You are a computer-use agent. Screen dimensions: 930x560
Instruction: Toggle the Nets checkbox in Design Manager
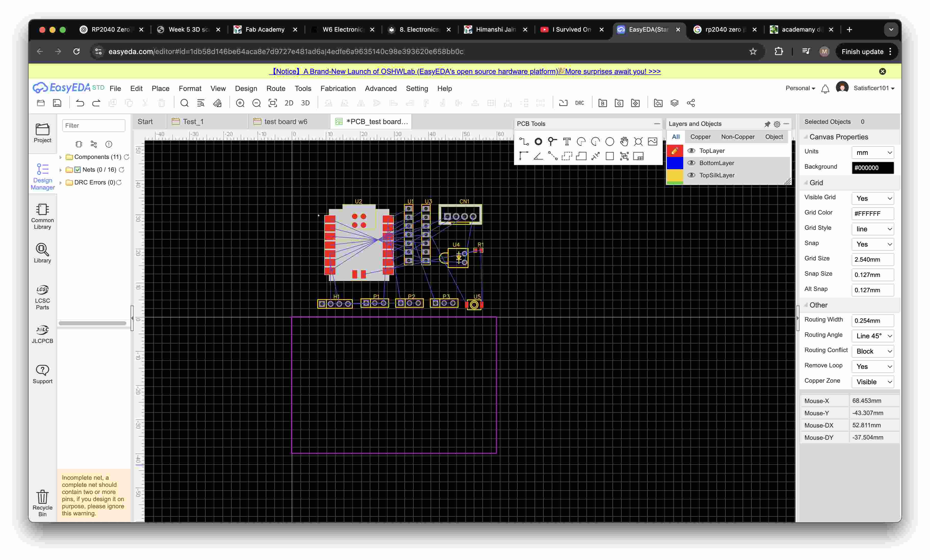[x=78, y=170]
